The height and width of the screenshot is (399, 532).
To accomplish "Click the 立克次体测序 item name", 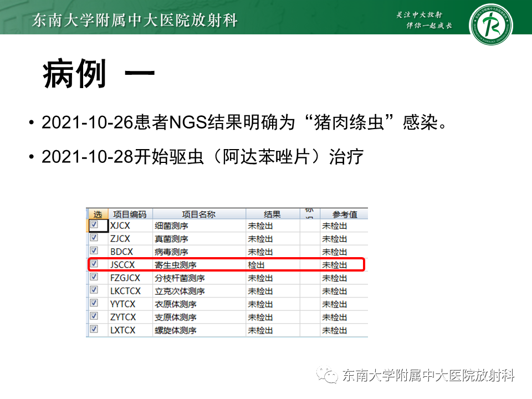I will tap(180, 291).
